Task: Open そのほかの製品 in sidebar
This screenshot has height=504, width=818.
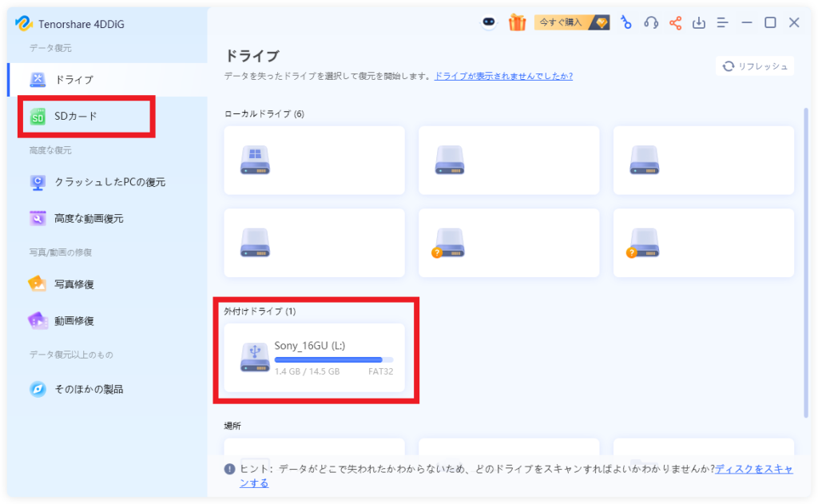Action: point(108,389)
